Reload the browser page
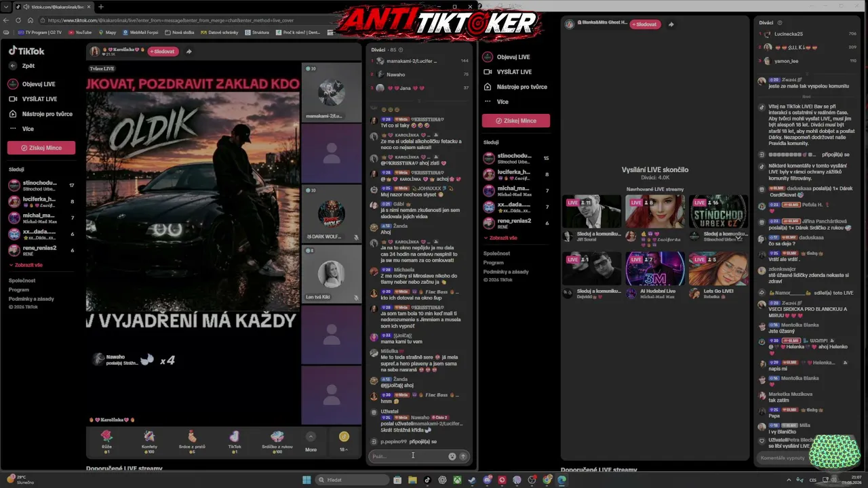 tap(18, 20)
